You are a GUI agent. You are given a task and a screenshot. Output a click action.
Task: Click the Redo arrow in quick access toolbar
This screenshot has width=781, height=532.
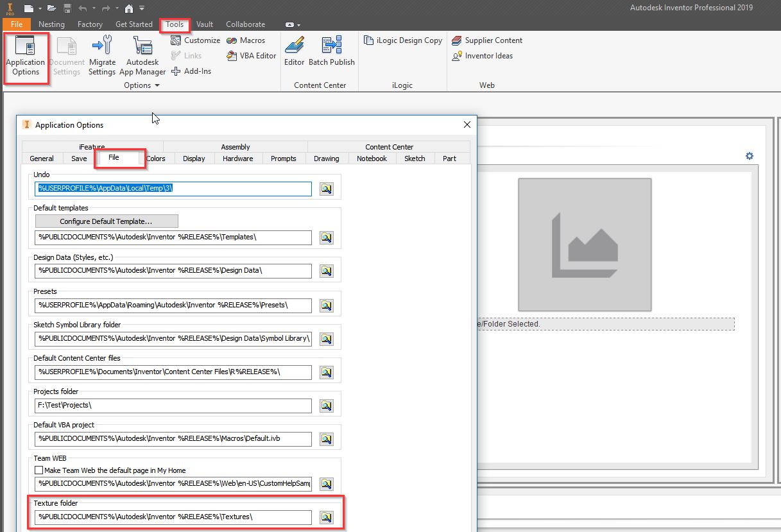[105, 8]
